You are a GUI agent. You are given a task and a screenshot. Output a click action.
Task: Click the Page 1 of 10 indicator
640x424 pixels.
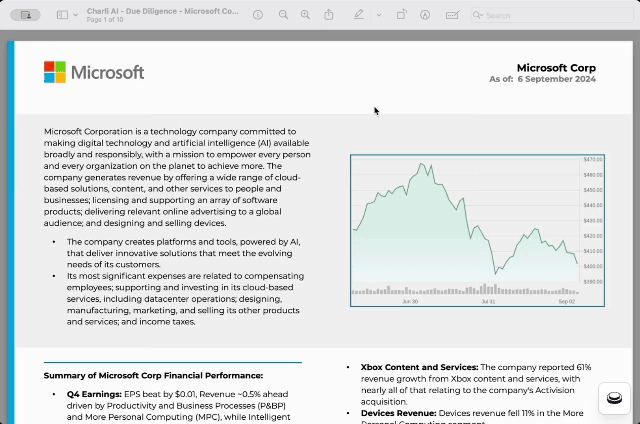[105, 20]
